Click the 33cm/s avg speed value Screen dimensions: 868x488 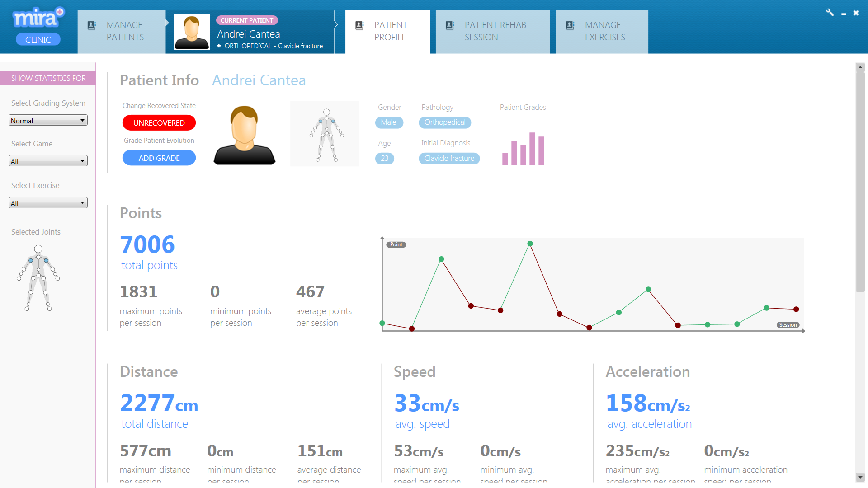427,403
